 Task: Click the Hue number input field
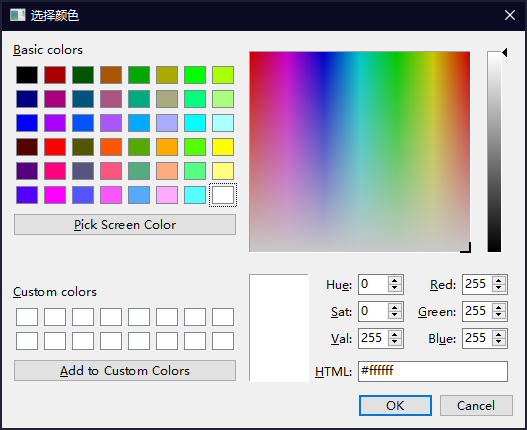373,284
